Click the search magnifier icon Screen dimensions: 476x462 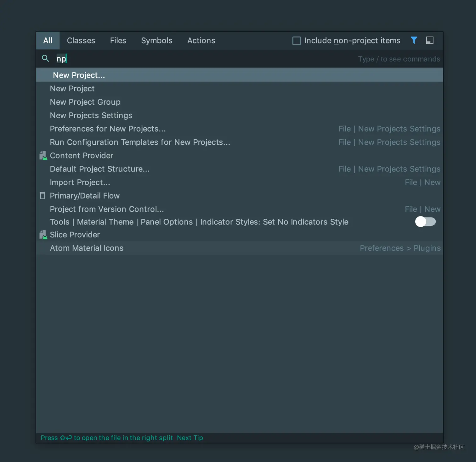coord(45,58)
